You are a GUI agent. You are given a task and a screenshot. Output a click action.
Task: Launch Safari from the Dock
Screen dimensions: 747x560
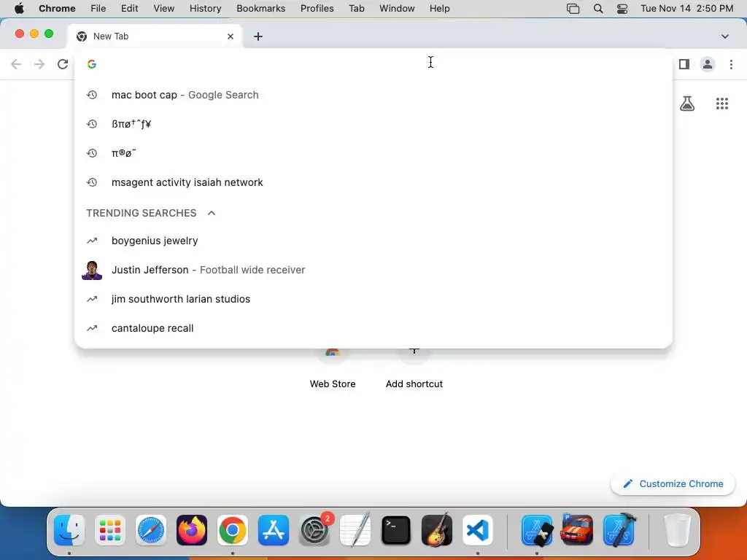pos(151,530)
